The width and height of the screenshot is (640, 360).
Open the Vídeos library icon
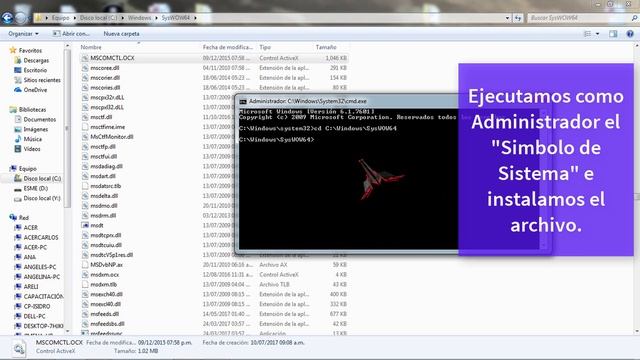(18, 149)
